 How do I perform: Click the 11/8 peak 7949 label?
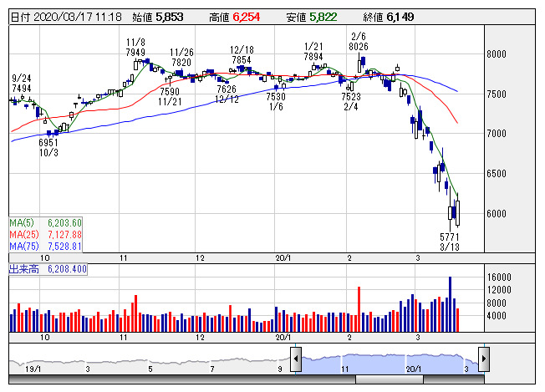pos(137,47)
